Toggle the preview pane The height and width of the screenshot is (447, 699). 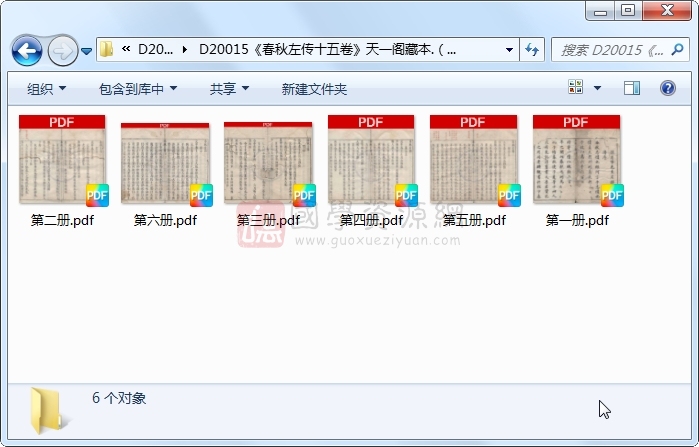pos(632,88)
